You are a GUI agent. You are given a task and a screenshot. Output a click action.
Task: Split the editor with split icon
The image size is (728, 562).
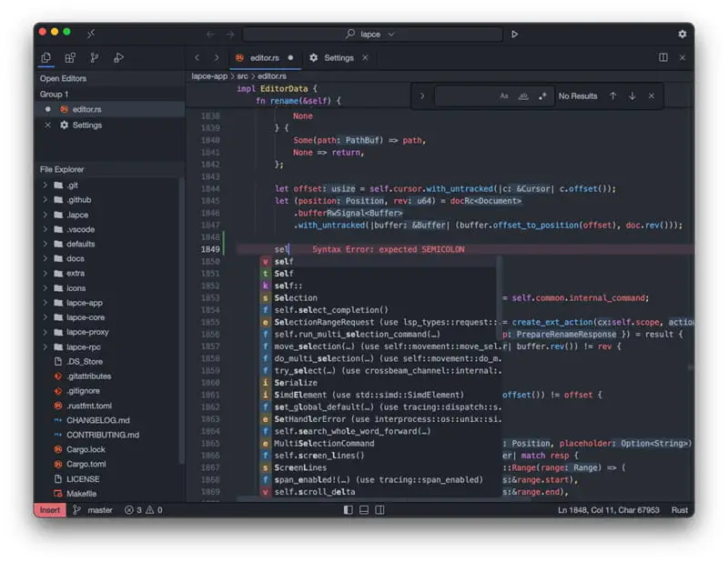pyautogui.click(x=662, y=57)
